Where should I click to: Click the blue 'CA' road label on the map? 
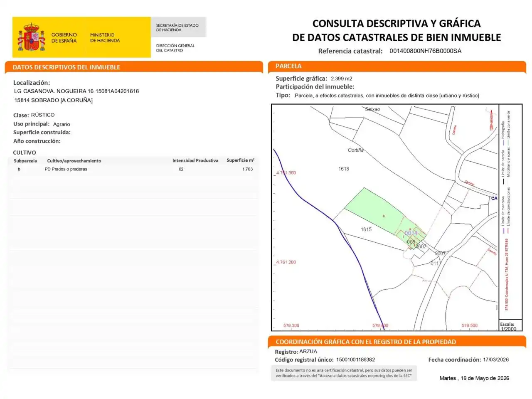click(x=494, y=198)
